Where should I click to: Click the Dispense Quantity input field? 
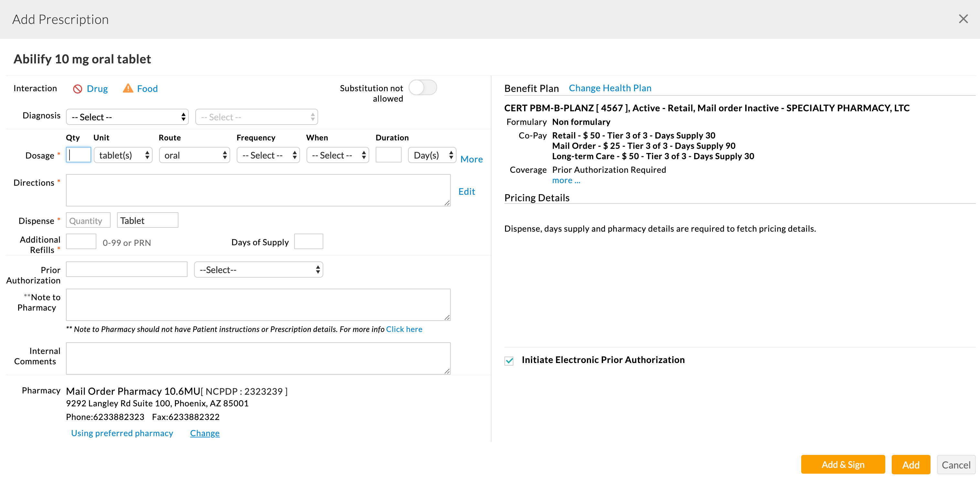tap(88, 221)
